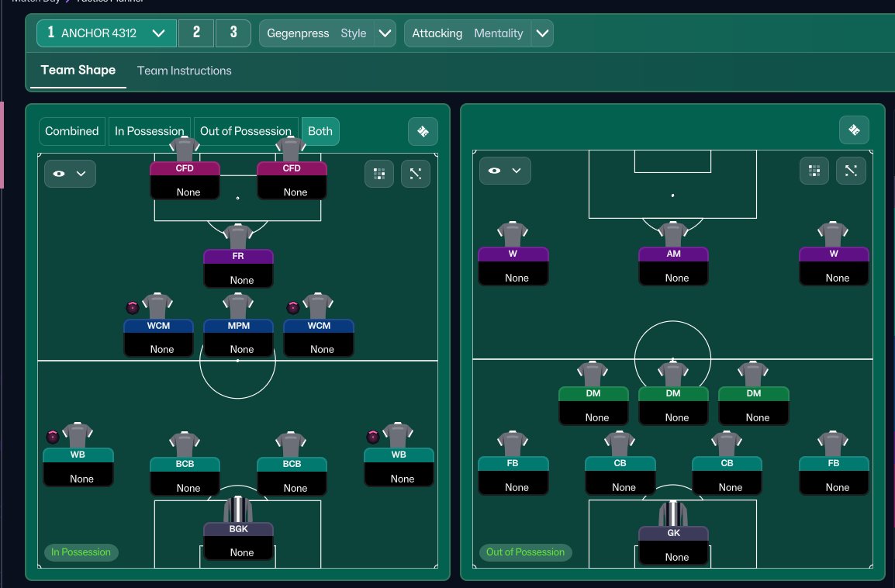
Task: Click the left DM role card
Action: tap(593, 406)
